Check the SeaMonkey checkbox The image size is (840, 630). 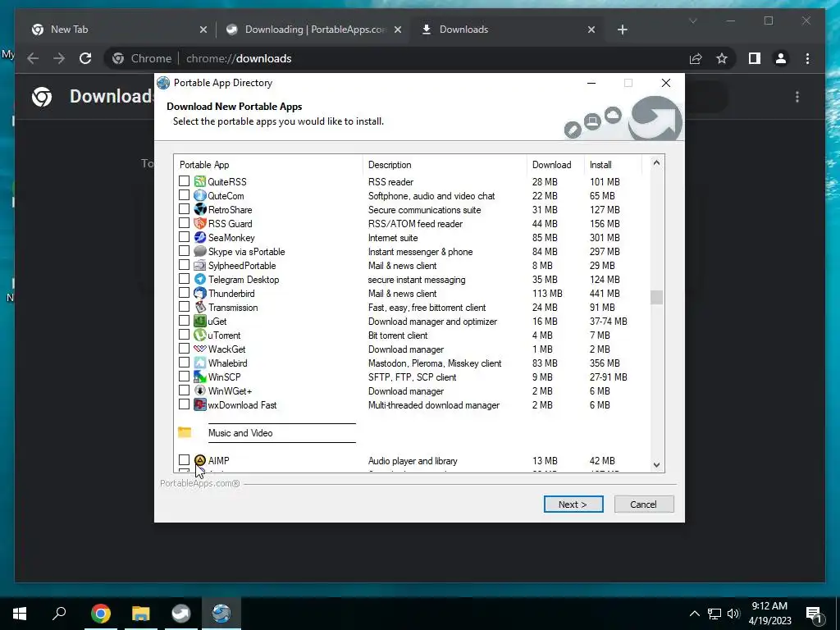point(184,237)
